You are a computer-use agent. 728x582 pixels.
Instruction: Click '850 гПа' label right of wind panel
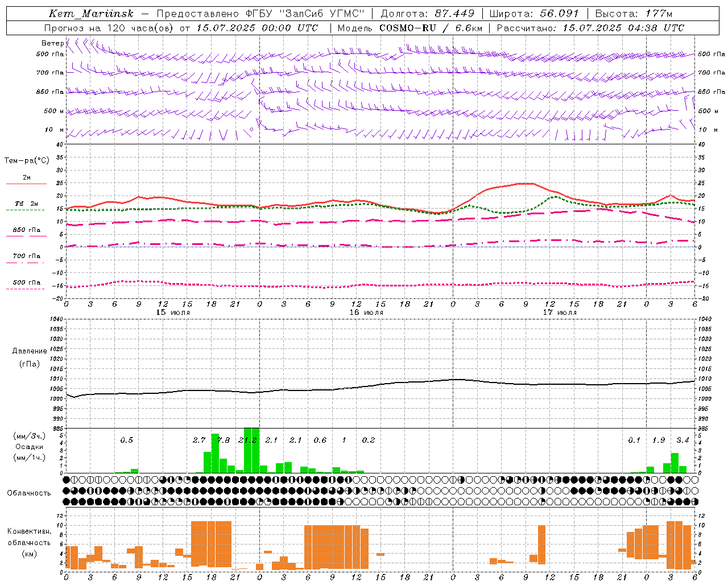(x=712, y=92)
